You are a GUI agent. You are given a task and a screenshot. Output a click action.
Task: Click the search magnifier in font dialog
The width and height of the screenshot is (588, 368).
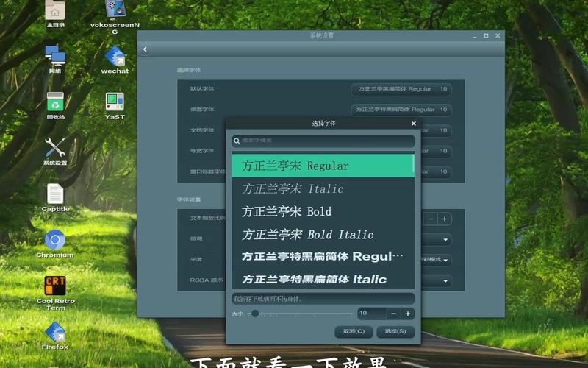(x=237, y=141)
